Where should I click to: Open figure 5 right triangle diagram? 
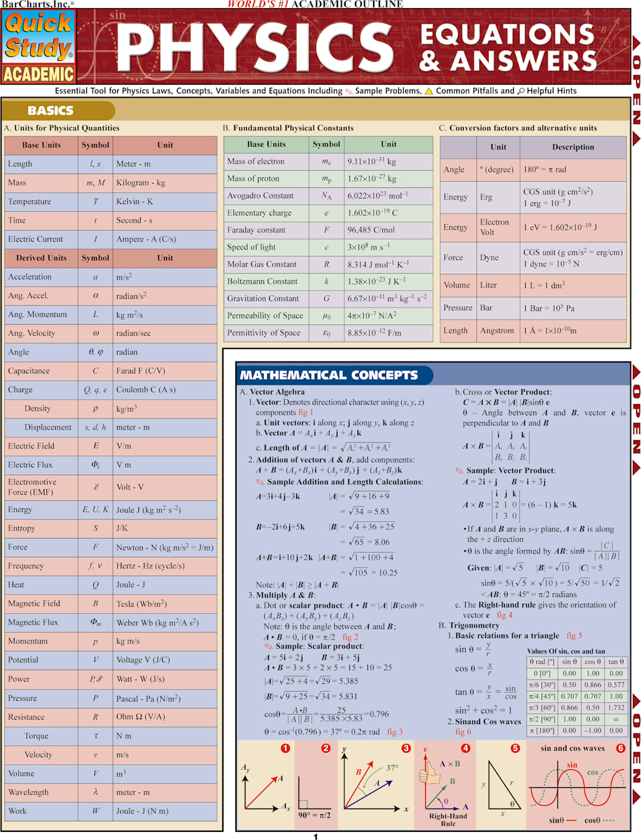(501, 786)
